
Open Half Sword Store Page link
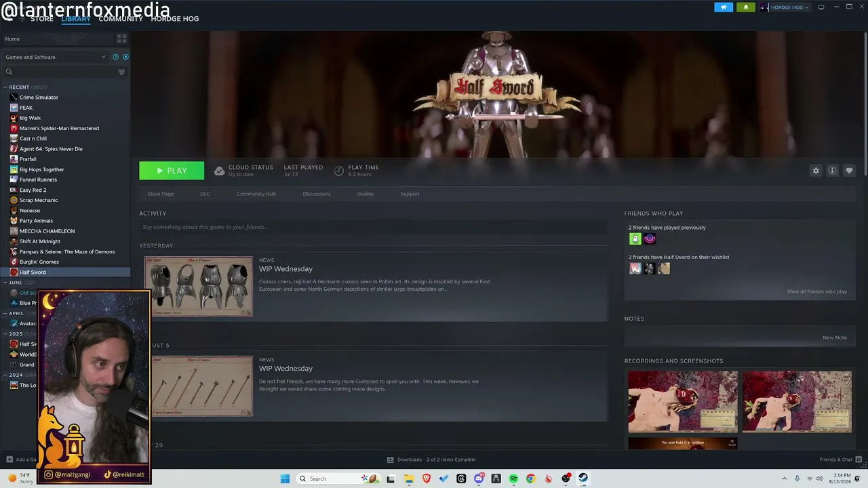[x=161, y=194]
